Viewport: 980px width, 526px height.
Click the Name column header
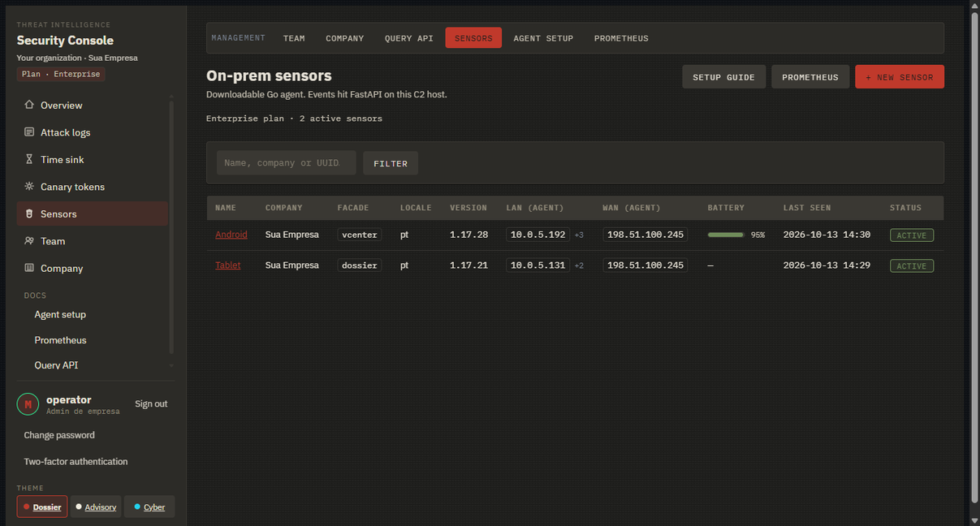point(226,208)
